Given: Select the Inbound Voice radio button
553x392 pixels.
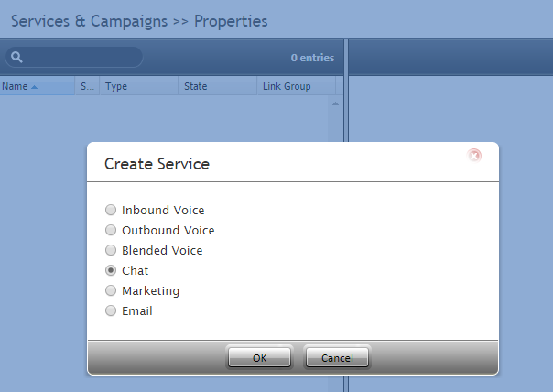Looking at the screenshot, I should 111,210.
